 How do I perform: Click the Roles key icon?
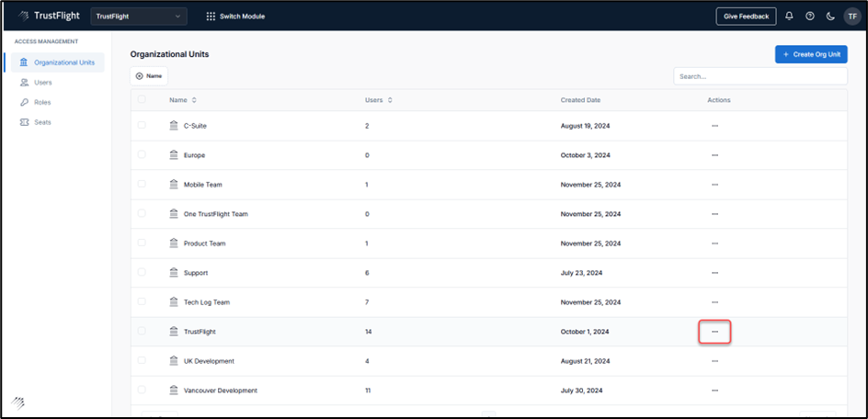(24, 102)
